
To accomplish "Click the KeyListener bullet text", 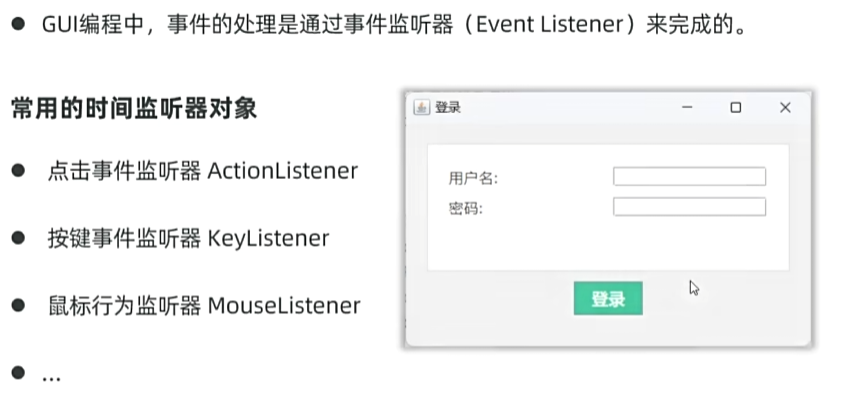I will pyautogui.click(x=188, y=238).
